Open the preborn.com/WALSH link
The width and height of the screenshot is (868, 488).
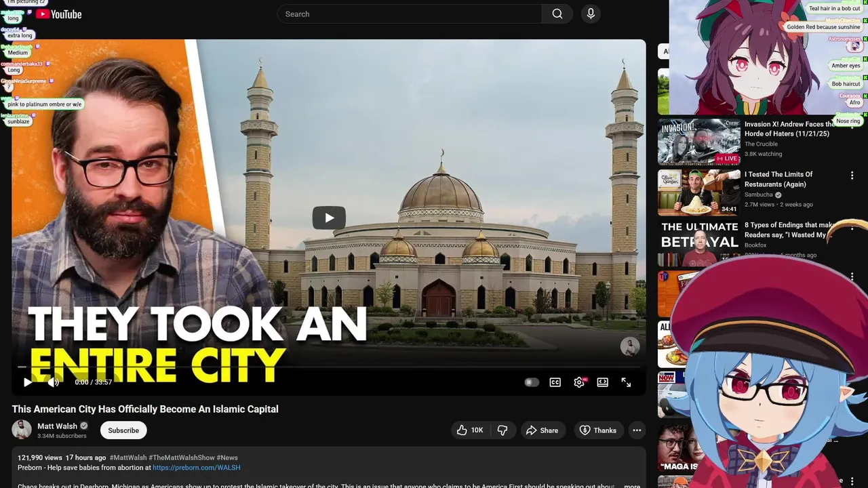point(197,468)
